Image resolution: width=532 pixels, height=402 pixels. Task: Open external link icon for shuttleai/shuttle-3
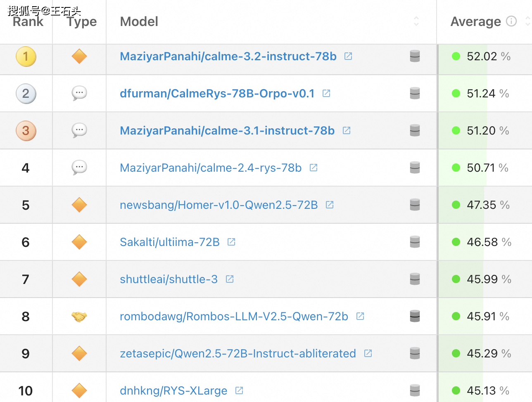(230, 279)
